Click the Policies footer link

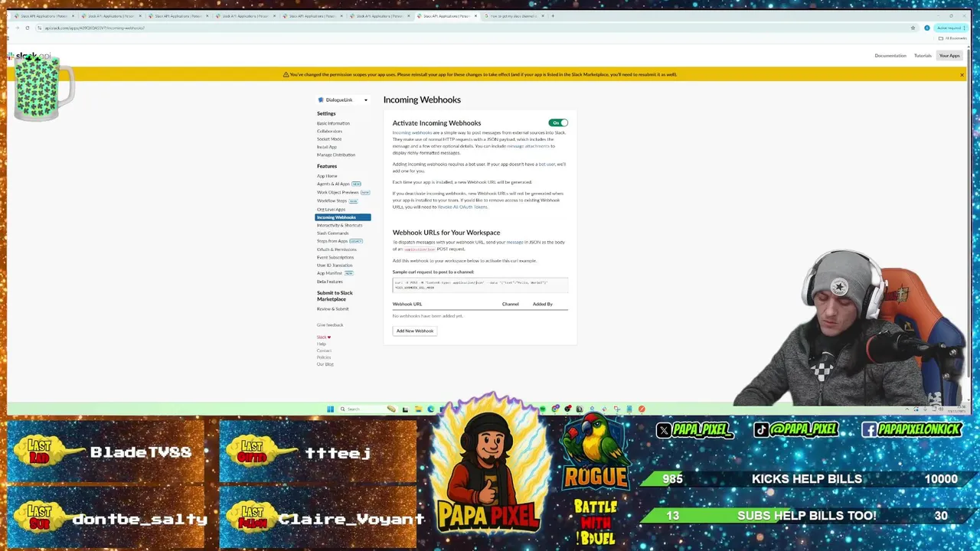point(324,357)
